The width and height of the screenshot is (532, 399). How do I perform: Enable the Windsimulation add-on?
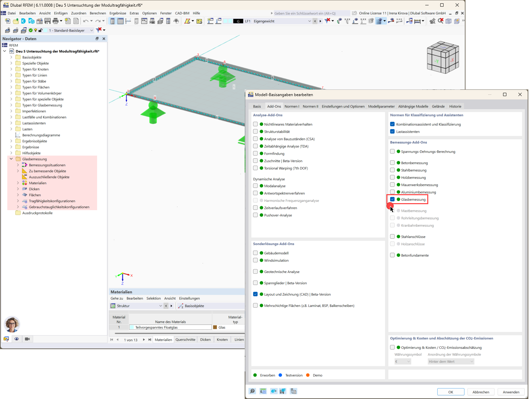255,260
